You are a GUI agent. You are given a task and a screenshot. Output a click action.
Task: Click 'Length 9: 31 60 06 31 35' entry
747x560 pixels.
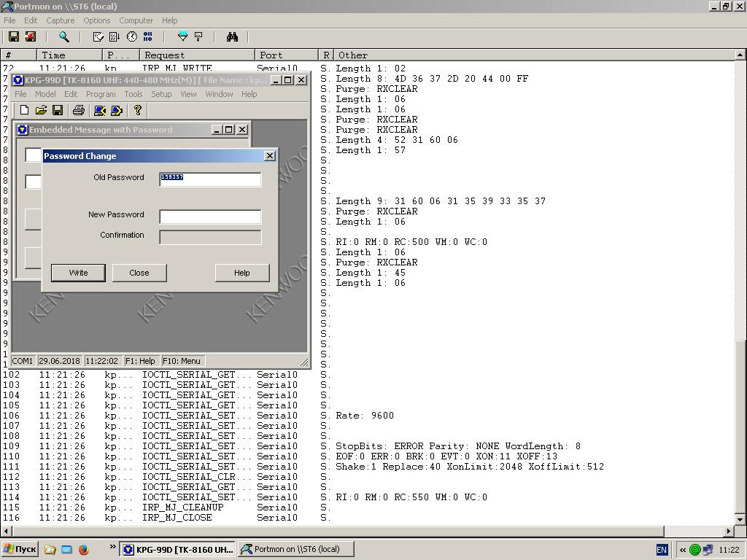click(441, 201)
